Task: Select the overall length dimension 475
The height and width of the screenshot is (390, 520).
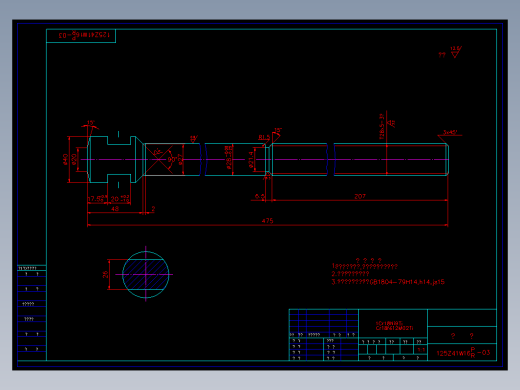Action: click(267, 221)
